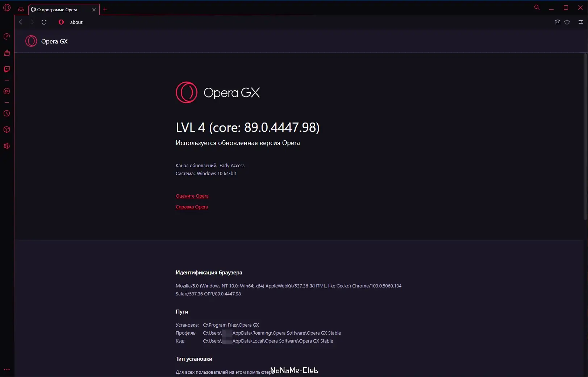Screen dimensions: 588x377
Task: Click the "Оцените Opera" link
Action: tap(192, 196)
